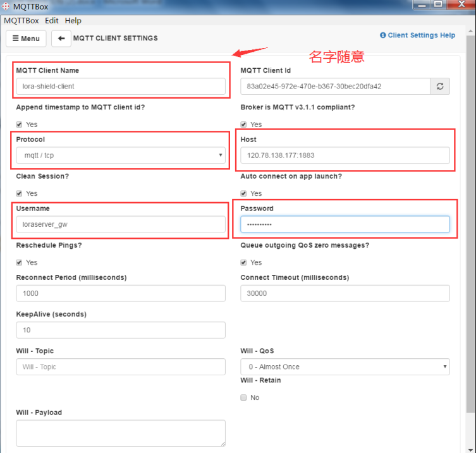Click the MQTT Client Id field
The height and width of the screenshot is (453, 476).
(x=336, y=87)
